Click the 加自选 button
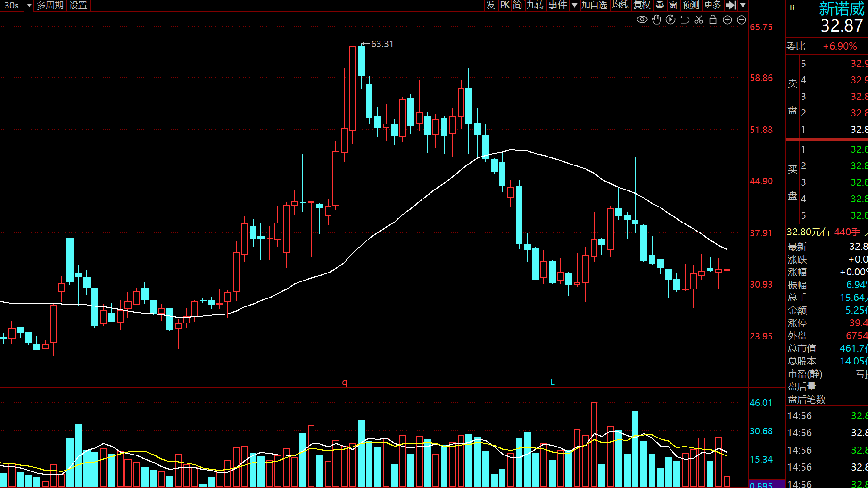 click(x=594, y=5)
